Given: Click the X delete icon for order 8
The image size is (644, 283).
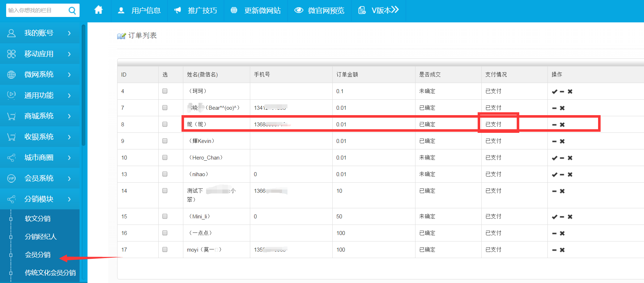Looking at the screenshot, I should [562, 125].
